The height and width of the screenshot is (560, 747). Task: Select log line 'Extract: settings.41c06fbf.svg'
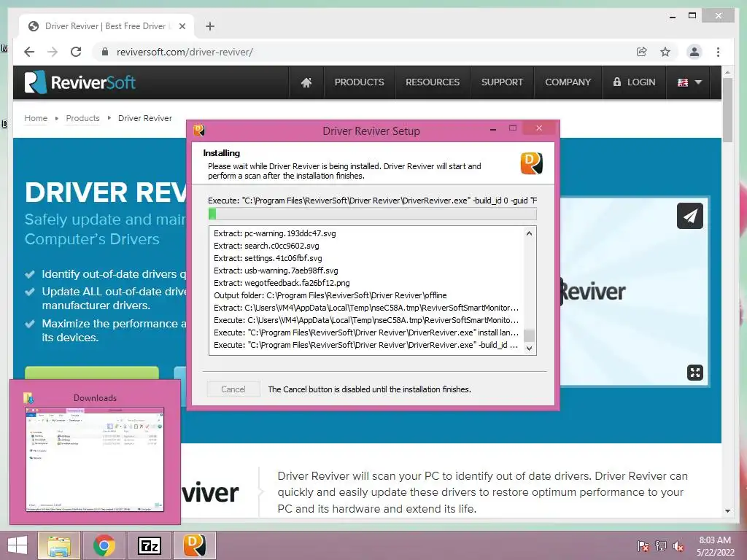(268, 258)
